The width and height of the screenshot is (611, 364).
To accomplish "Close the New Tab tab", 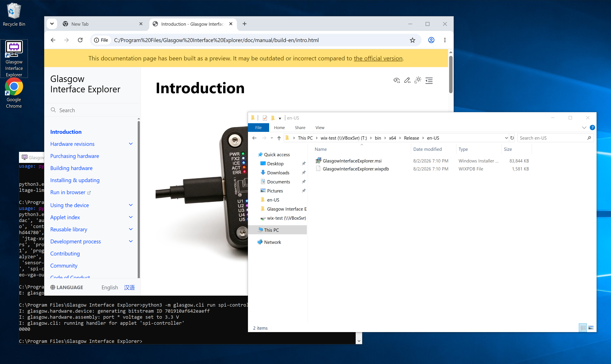I will (x=141, y=24).
